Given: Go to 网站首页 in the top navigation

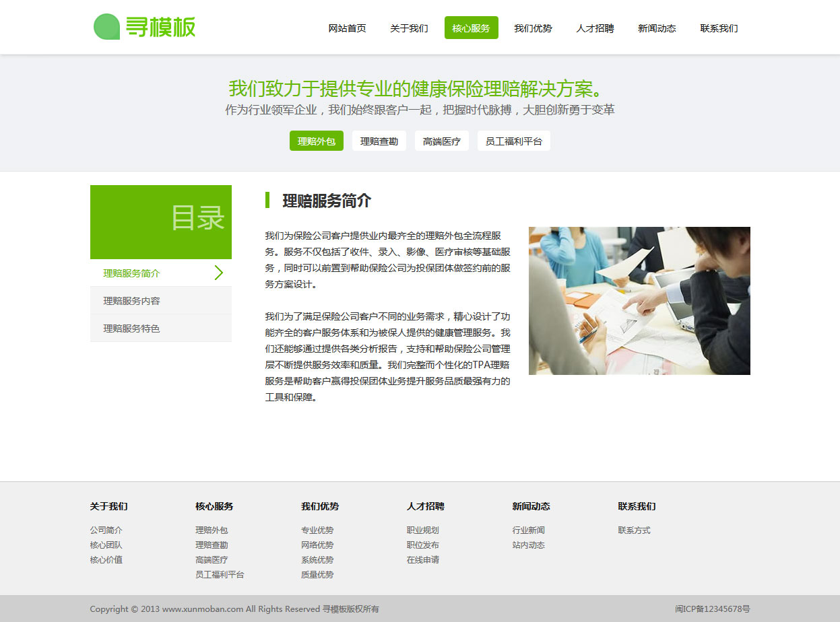Looking at the screenshot, I should coord(348,28).
